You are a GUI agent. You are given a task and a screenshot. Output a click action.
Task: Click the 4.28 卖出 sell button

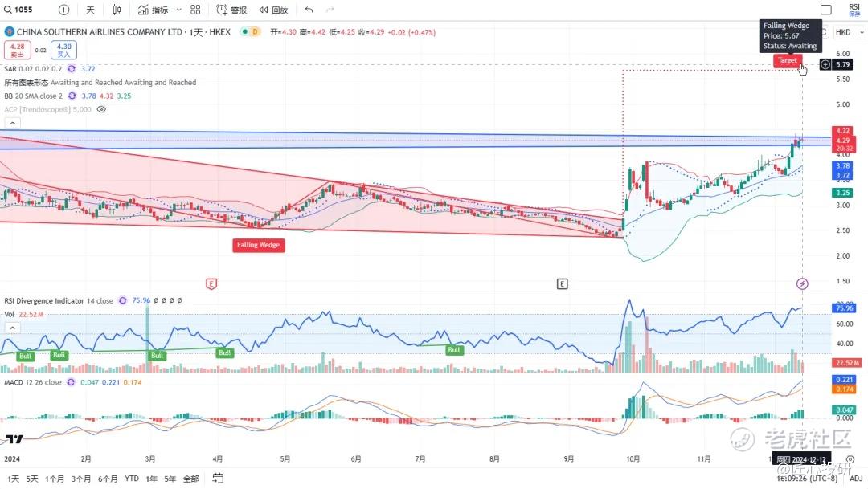pos(17,50)
